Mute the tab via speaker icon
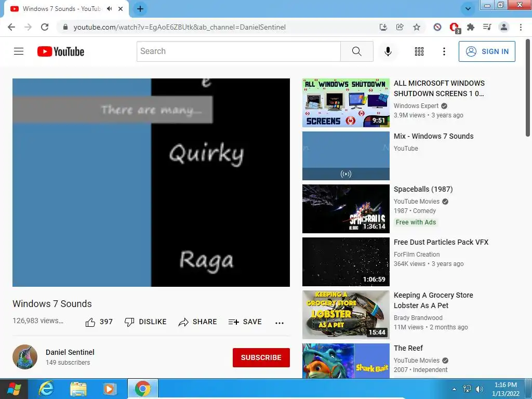The image size is (532, 399). coord(109,9)
